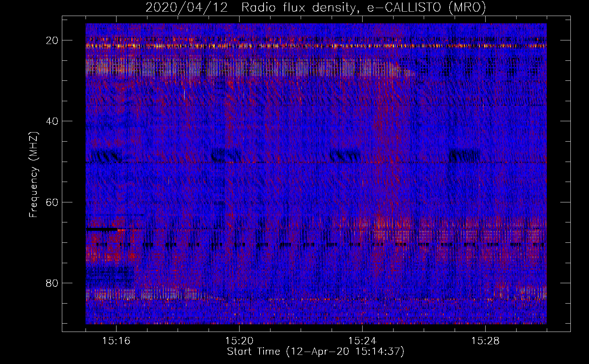This screenshot has height=364, width=589.
Task: Click the 20 frequency tick label
Action: coord(52,40)
